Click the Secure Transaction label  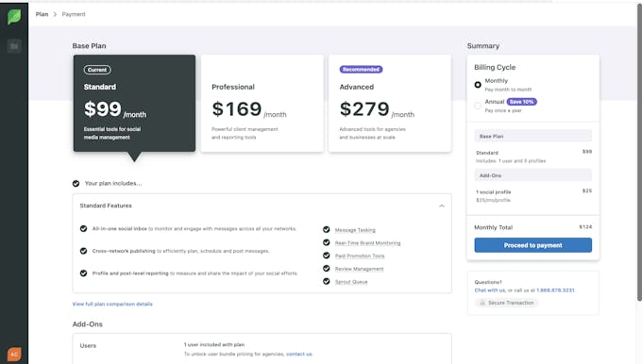pos(511,303)
